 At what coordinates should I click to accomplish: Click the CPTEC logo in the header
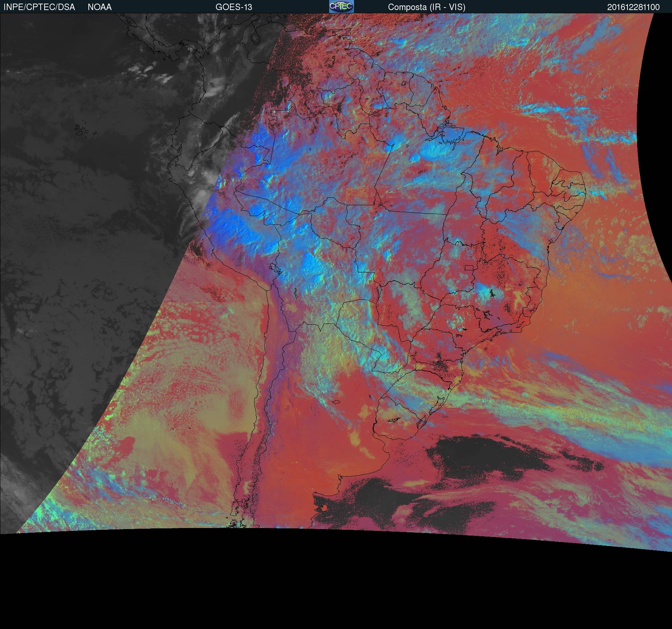[x=341, y=6]
